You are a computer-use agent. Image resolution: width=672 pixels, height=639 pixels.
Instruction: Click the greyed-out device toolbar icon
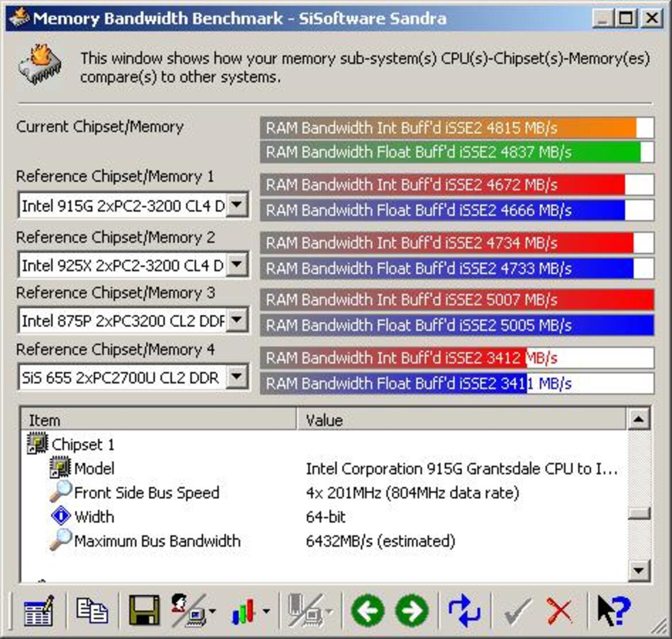[305, 610]
